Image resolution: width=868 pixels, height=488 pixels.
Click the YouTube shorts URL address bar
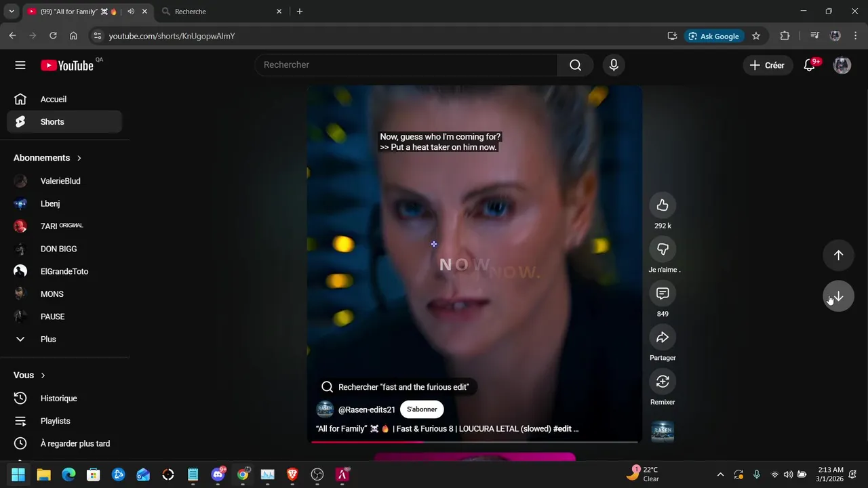click(x=172, y=36)
